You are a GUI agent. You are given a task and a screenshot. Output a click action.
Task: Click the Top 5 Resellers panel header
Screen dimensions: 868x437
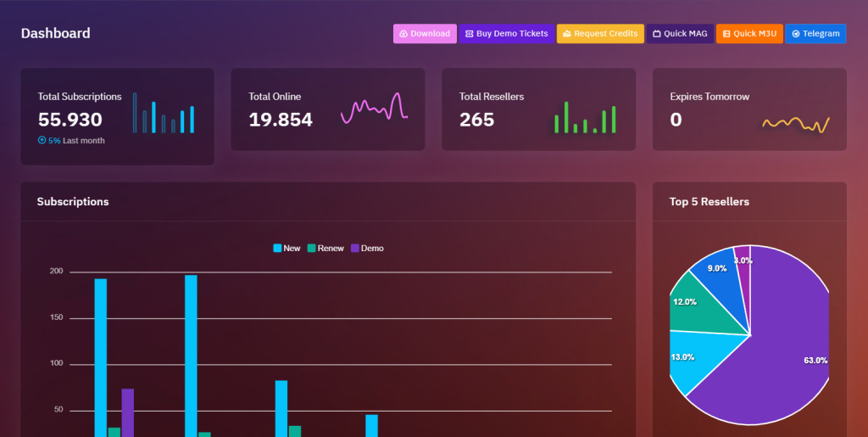pyautogui.click(x=709, y=202)
